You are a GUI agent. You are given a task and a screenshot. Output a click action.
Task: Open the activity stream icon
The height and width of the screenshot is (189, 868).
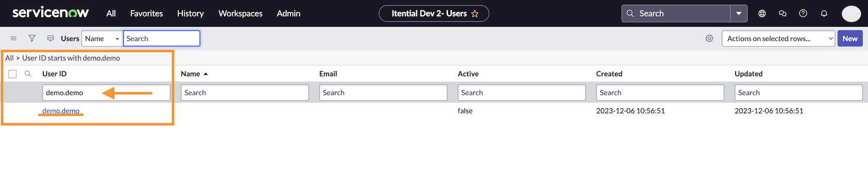[51, 38]
